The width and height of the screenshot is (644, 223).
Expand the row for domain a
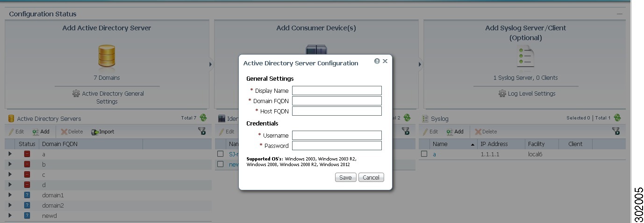(10, 154)
